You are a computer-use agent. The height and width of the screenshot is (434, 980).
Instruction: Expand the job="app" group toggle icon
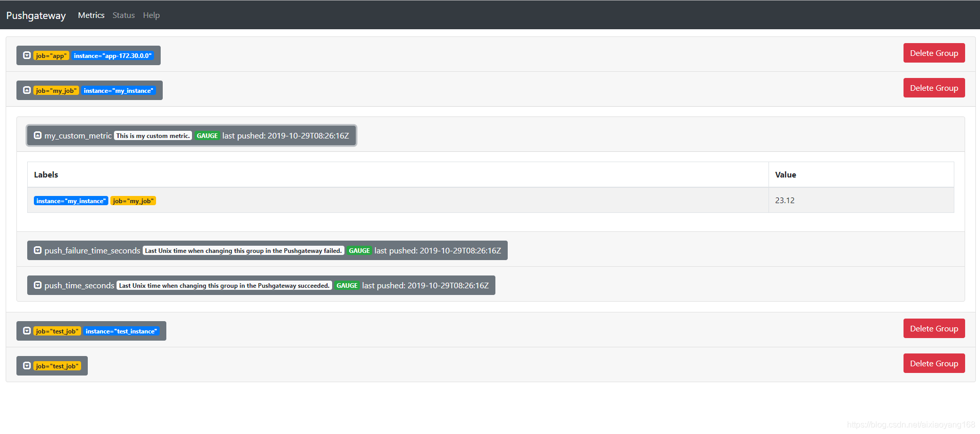[27, 55]
